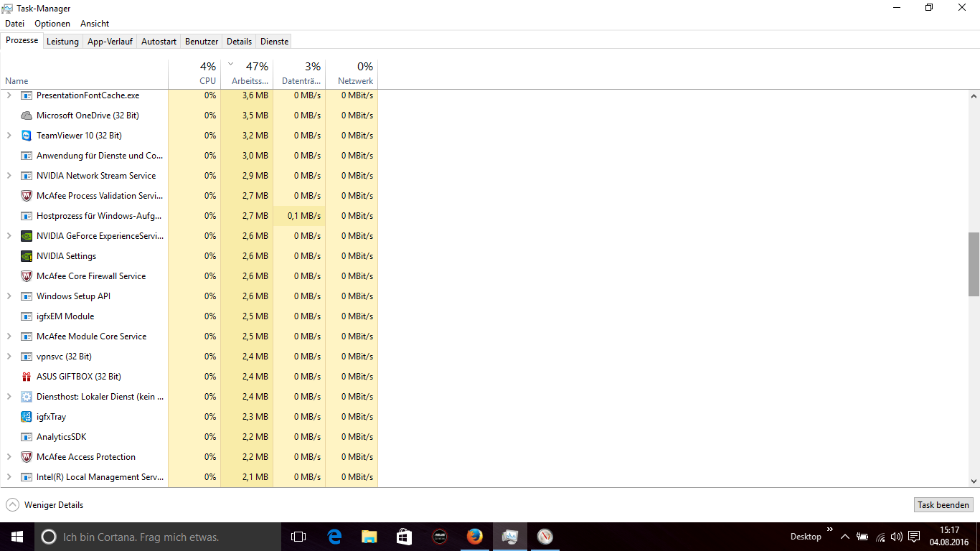Open the Optionen menu
The height and width of the screenshot is (551, 980).
click(x=52, y=24)
